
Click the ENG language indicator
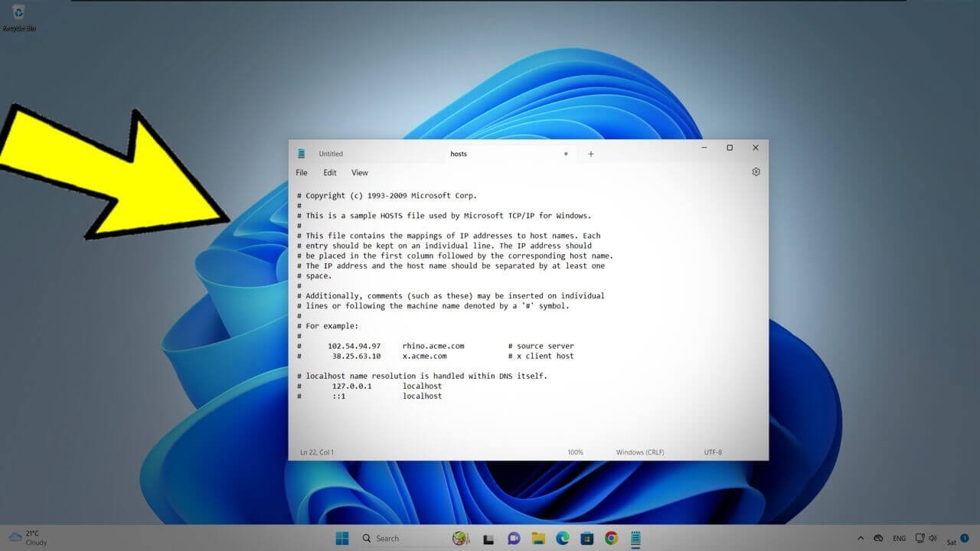coord(899,539)
